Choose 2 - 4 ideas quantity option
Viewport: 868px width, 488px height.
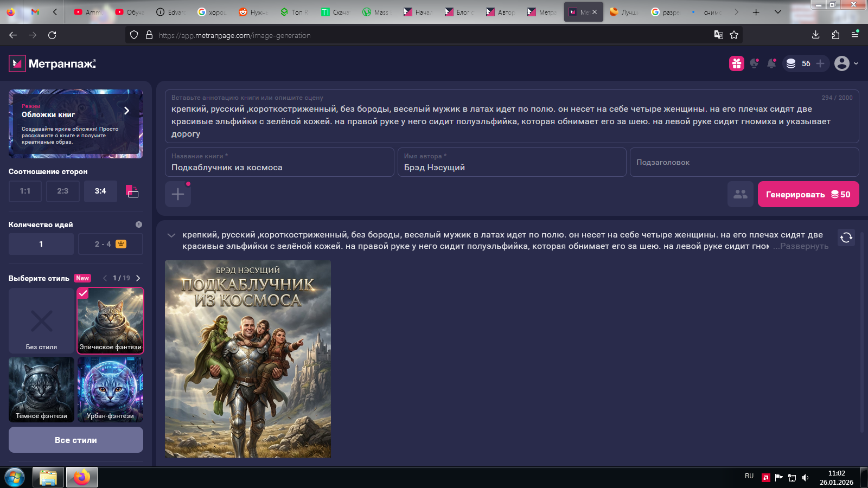[x=111, y=244]
